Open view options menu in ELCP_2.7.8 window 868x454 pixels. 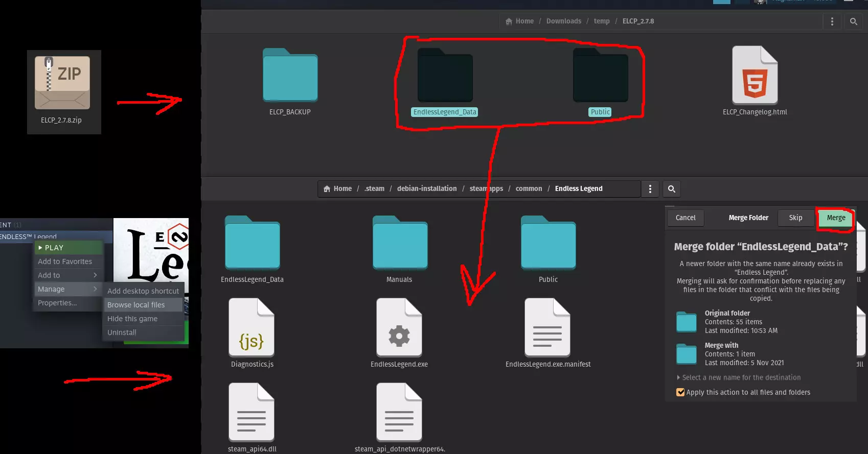click(x=832, y=21)
